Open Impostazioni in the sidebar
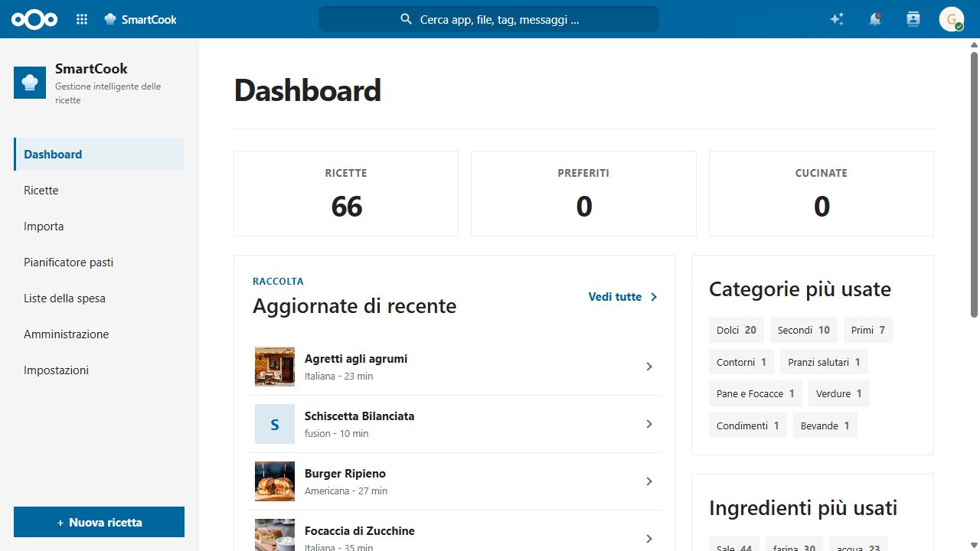The width and height of the screenshot is (980, 551). click(100, 370)
